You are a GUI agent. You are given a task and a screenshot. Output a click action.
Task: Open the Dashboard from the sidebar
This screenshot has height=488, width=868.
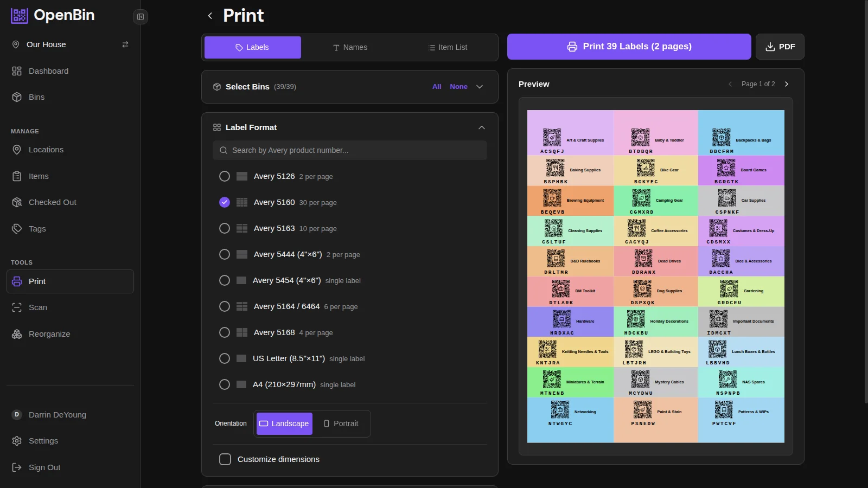coord(48,71)
